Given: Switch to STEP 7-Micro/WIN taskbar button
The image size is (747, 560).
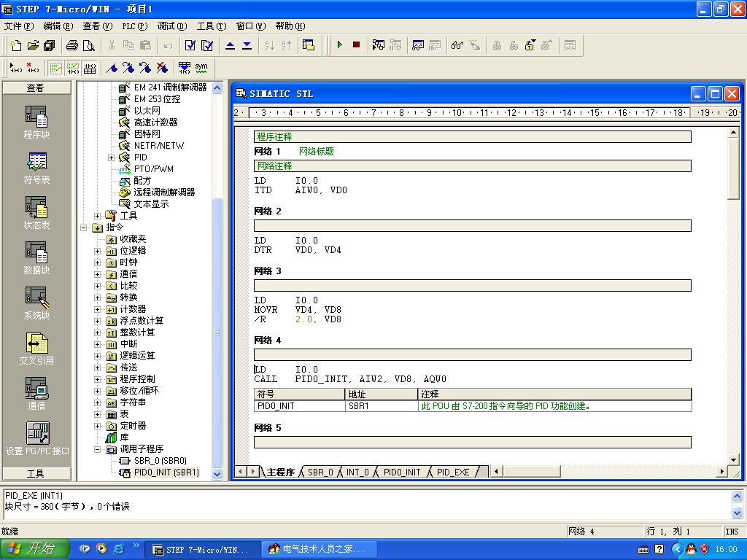Looking at the screenshot, I should pyautogui.click(x=202, y=550).
